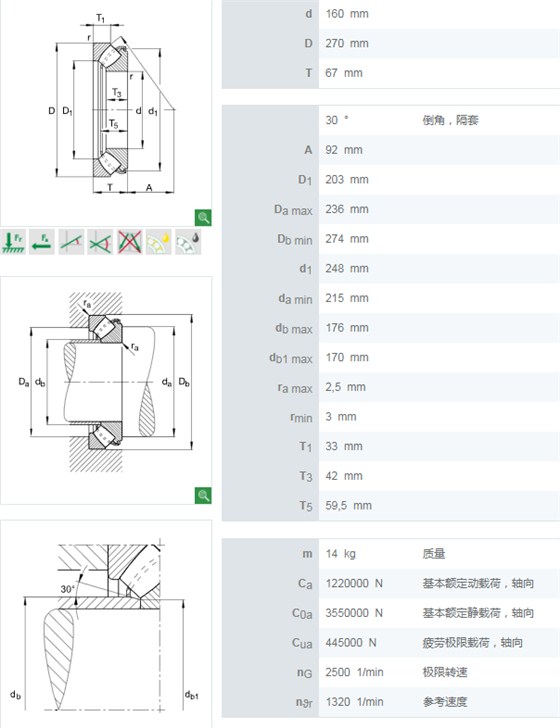The image size is (560, 728).
Task: Click the 基本额定静载荷，轴向 description
Action: click(478, 613)
